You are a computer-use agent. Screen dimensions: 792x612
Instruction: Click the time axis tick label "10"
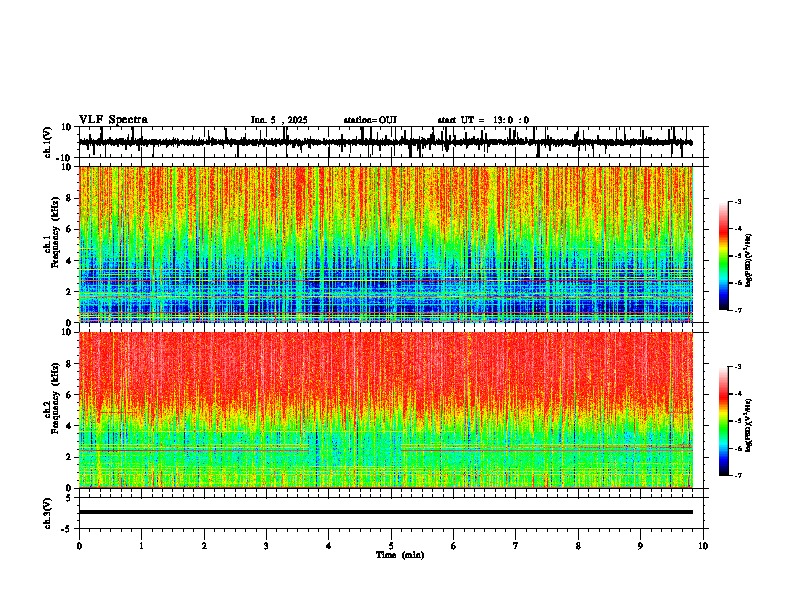tap(703, 546)
